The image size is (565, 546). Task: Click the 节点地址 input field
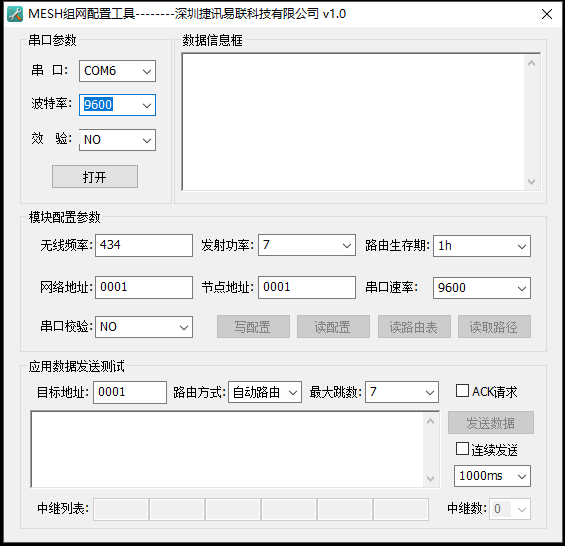pos(307,287)
